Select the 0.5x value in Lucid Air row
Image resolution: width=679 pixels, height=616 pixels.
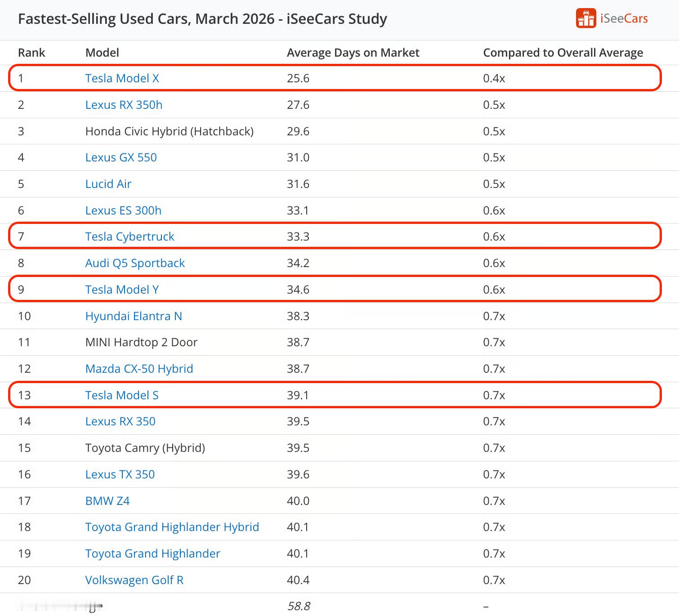pyautogui.click(x=494, y=184)
